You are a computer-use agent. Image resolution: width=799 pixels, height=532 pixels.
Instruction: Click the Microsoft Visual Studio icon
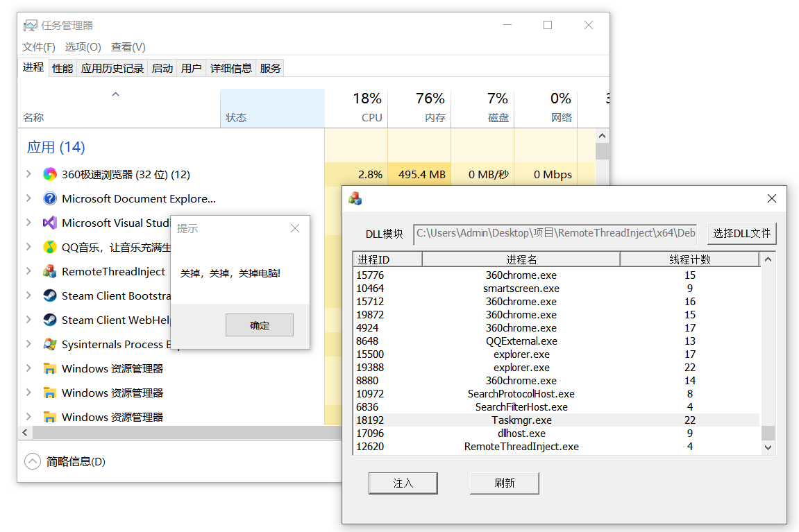(50, 223)
